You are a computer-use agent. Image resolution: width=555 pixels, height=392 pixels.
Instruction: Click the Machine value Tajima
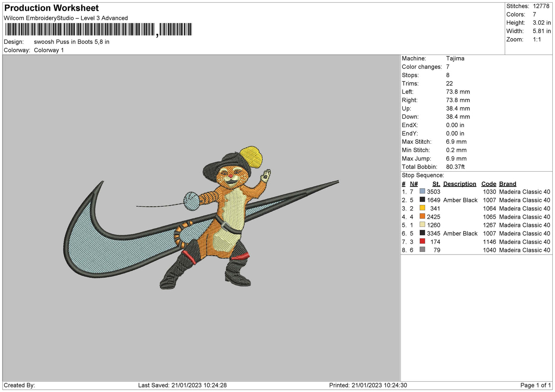coord(455,58)
